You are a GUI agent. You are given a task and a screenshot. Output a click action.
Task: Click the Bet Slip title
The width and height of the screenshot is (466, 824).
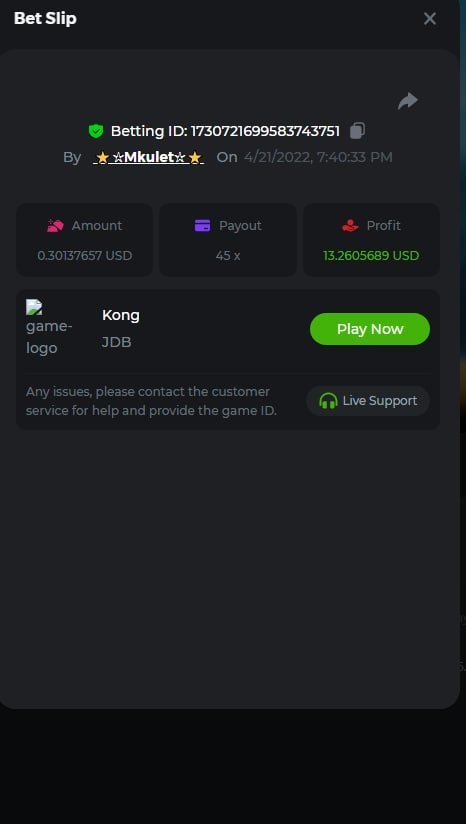(45, 18)
